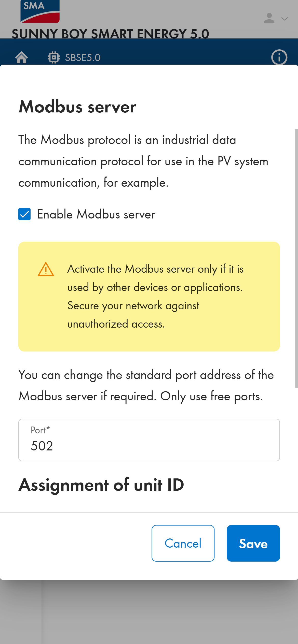
Task: Expand the user menu chevron
Action: (x=285, y=19)
